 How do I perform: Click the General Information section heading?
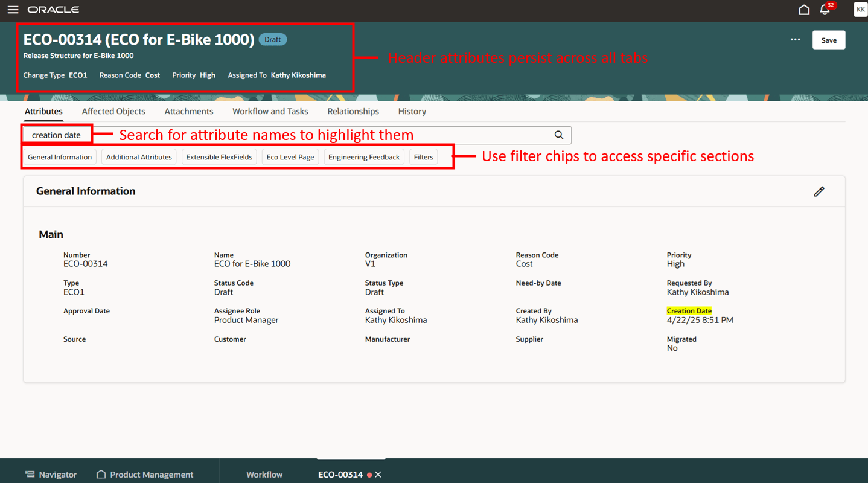pos(86,191)
